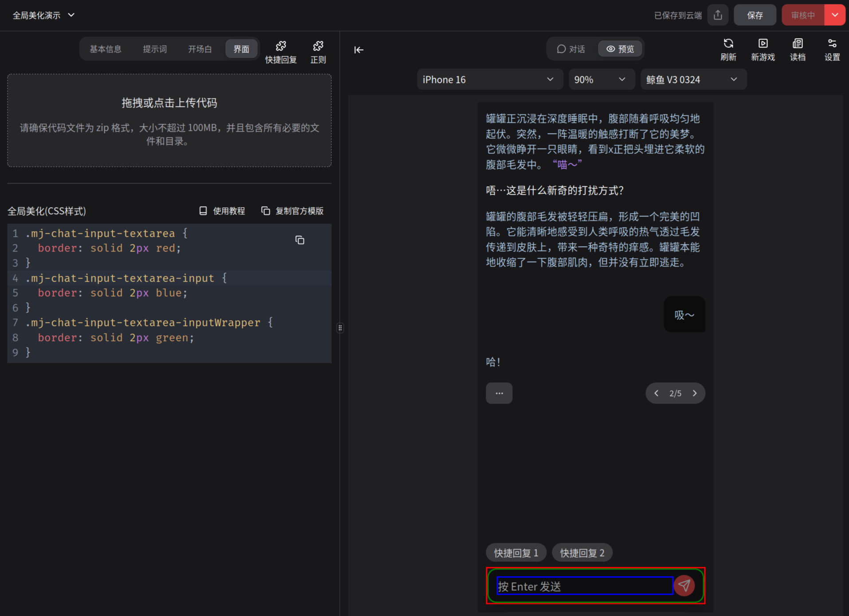Switch to 对话 chat mode

click(x=571, y=49)
